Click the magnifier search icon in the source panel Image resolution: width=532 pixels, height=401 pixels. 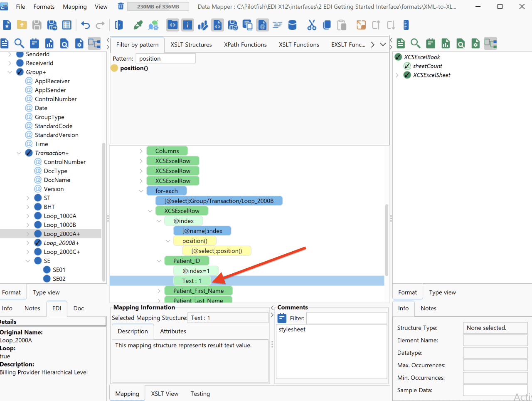point(19,43)
